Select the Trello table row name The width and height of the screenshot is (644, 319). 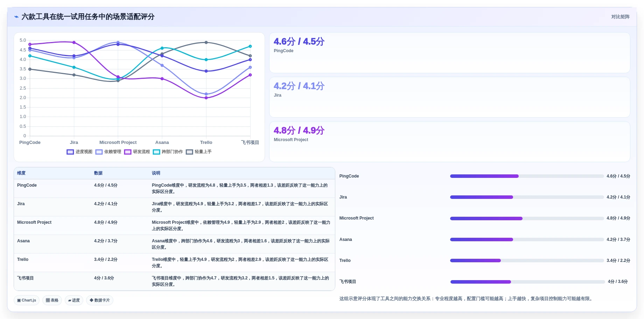point(23,259)
